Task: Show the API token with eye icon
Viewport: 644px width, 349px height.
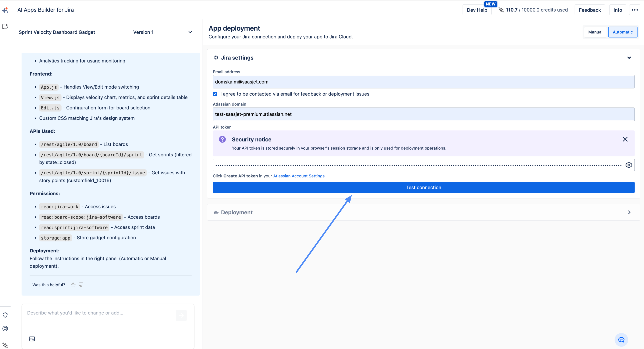Action: click(629, 165)
